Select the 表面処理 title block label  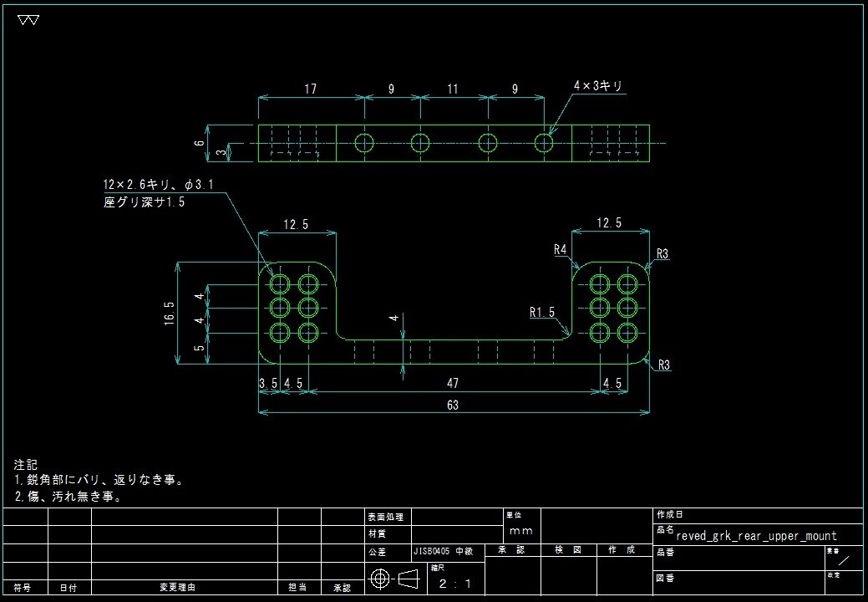pos(386,517)
